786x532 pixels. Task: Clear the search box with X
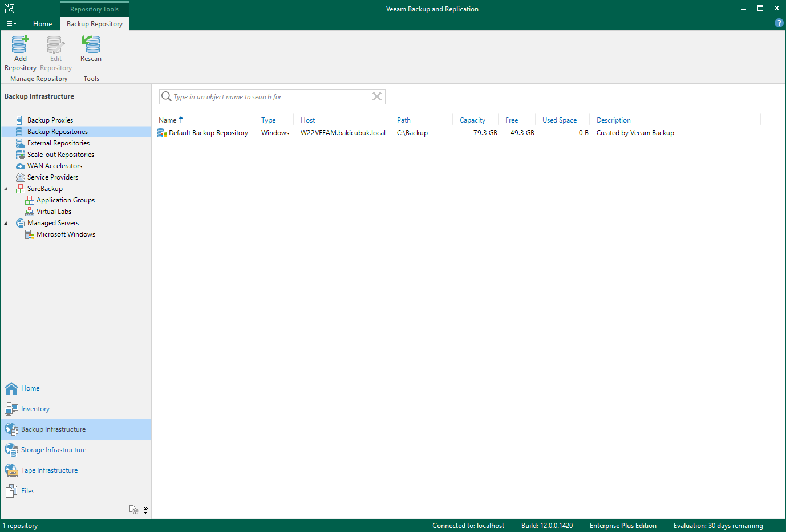(377, 96)
